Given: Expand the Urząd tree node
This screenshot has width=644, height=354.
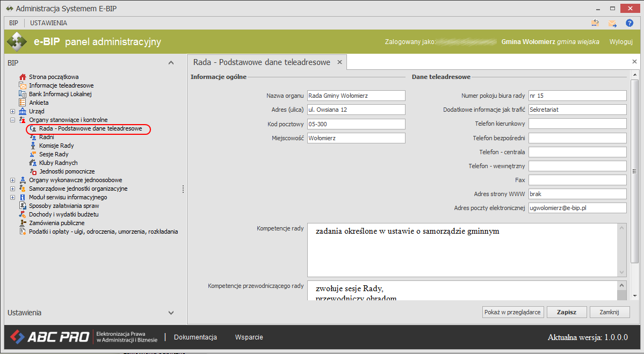Looking at the screenshot, I should 13,111.
